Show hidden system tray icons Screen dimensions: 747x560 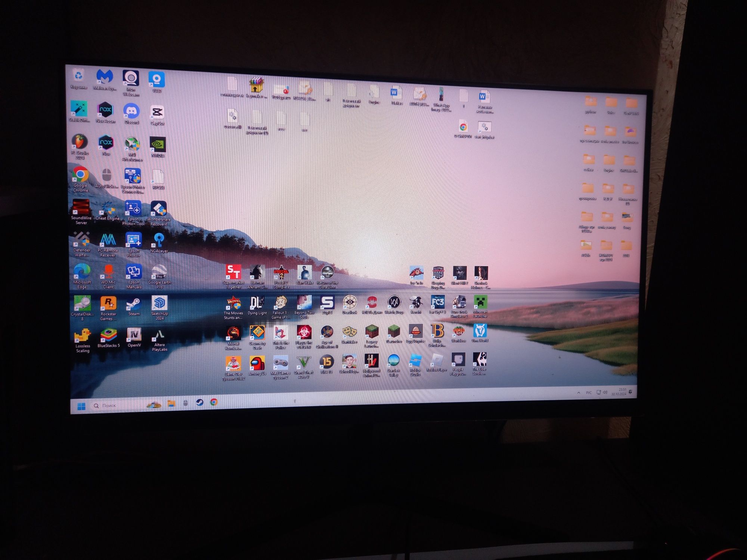(579, 393)
